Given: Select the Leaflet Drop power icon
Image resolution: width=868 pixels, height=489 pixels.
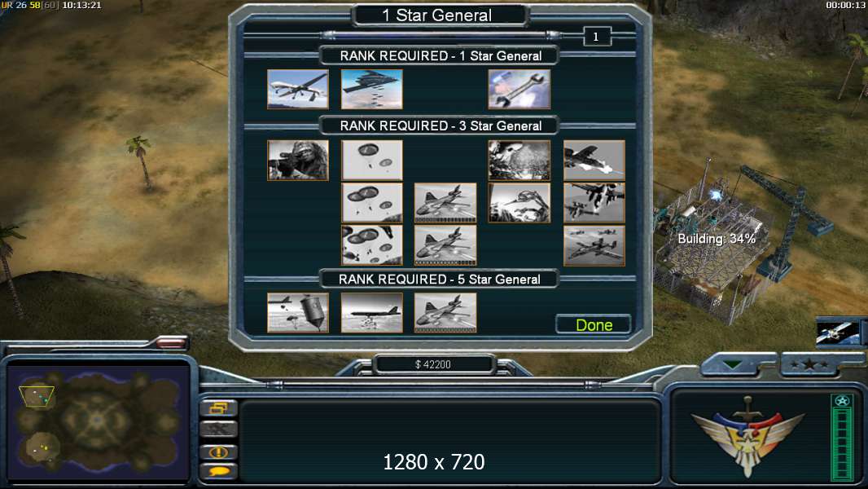Looking at the screenshot, I should pyautogui.click(x=298, y=313).
